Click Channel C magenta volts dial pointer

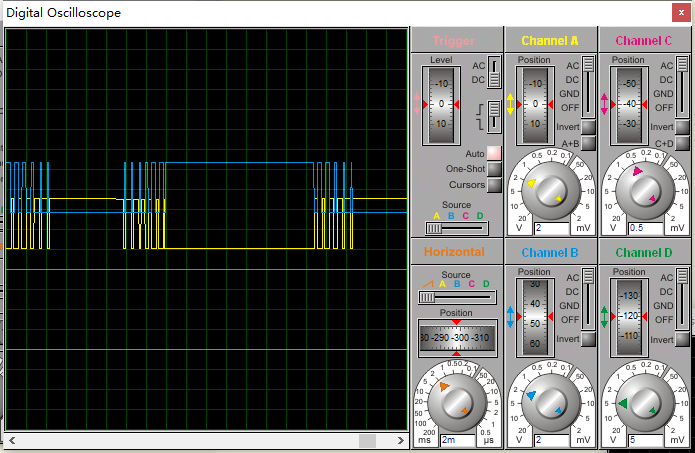637,171
